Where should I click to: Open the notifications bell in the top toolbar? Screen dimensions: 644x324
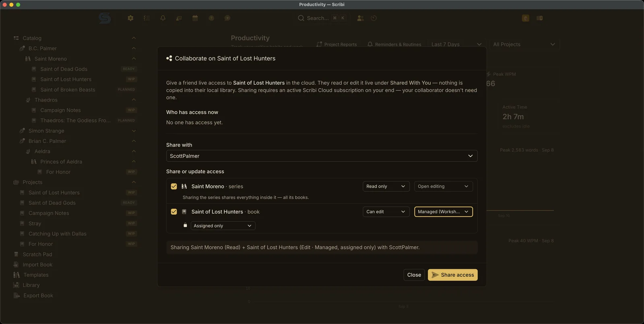pyautogui.click(x=163, y=18)
